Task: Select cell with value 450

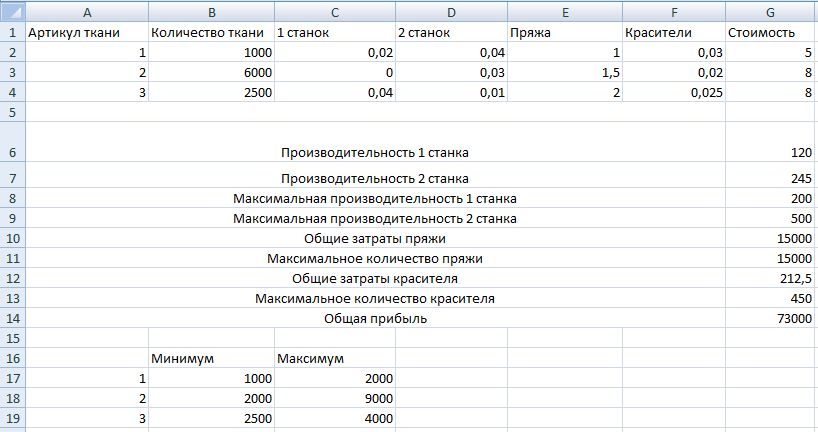Action: (x=770, y=298)
